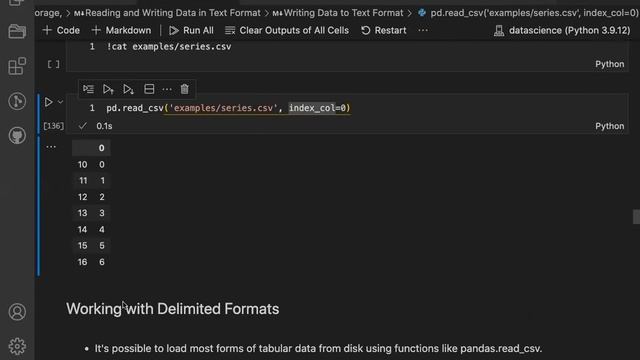640x360 pixels.
Task: Restart the notebook kernel
Action: pyautogui.click(x=384, y=30)
